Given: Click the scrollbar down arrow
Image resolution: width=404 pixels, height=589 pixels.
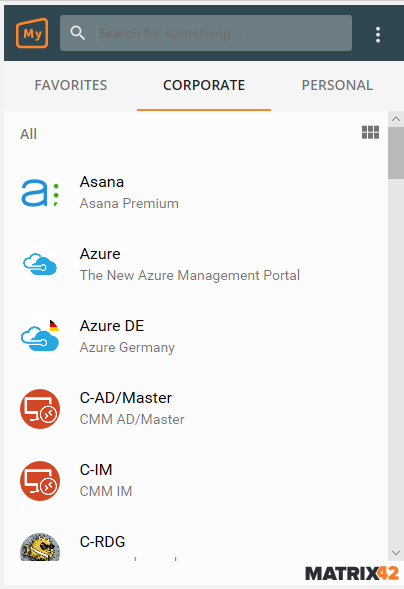Looking at the screenshot, I should pos(396,553).
